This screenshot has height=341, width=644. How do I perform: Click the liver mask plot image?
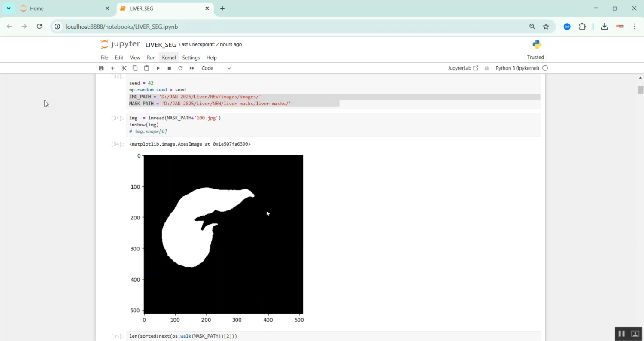[223, 234]
